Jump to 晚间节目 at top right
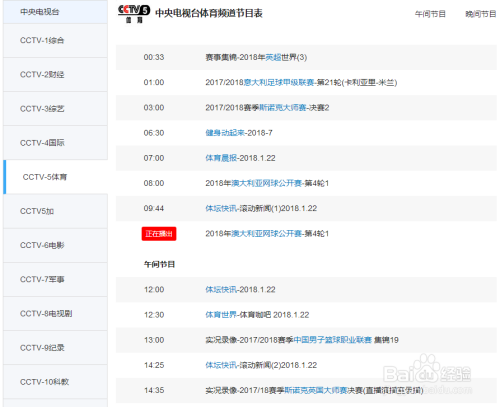Image resolution: width=500 pixels, height=407 pixels. 481,14
